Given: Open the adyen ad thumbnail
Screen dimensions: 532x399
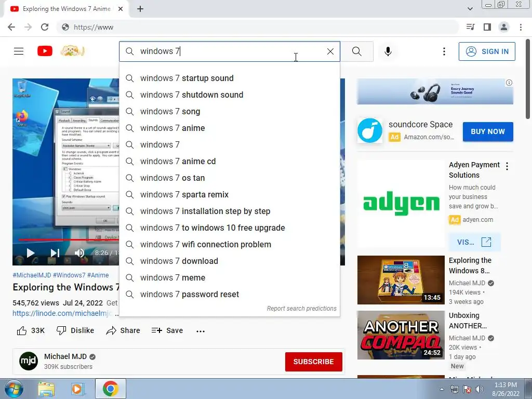Looking at the screenshot, I should (401, 204).
